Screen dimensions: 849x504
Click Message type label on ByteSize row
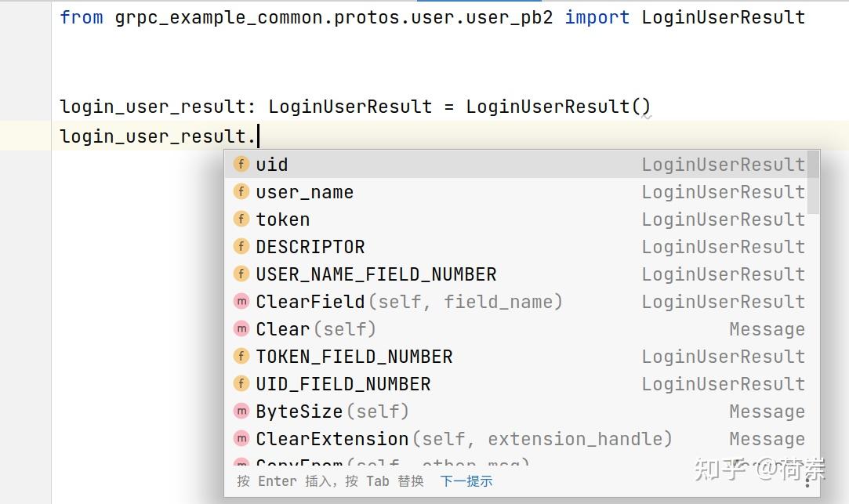pyautogui.click(x=767, y=412)
